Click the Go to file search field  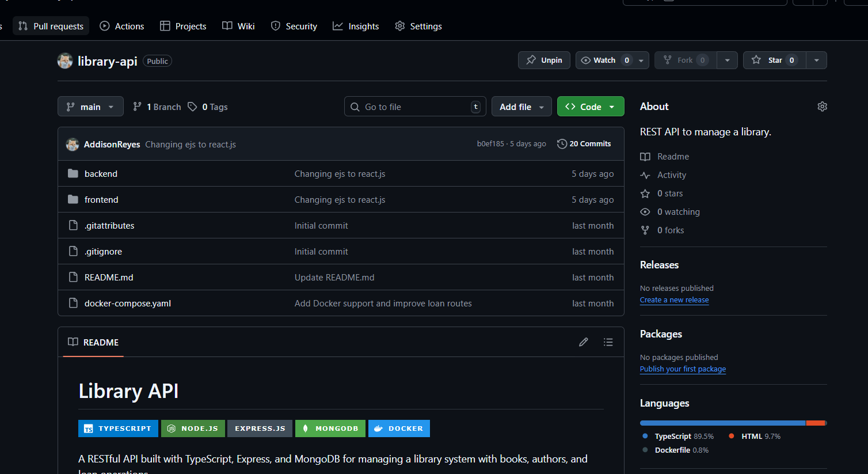click(x=414, y=106)
